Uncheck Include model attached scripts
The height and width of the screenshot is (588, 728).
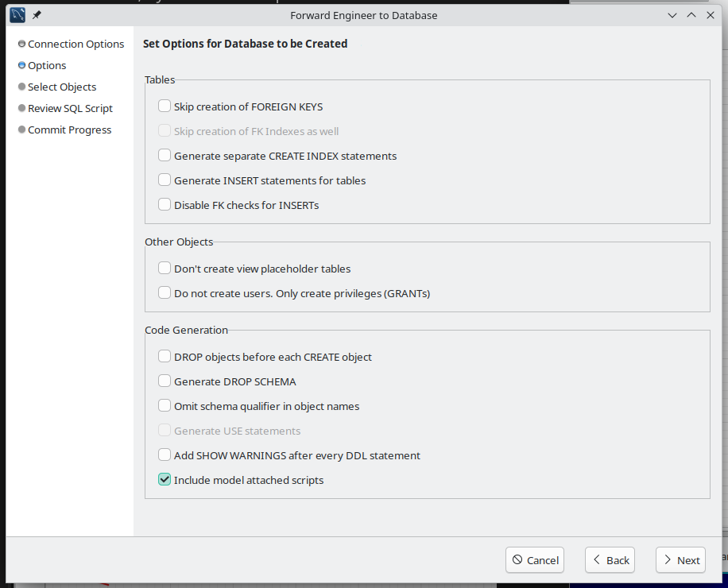tap(165, 480)
